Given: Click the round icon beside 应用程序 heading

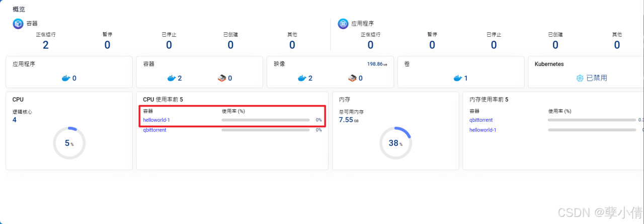Looking at the screenshot, I should [343, 23].
